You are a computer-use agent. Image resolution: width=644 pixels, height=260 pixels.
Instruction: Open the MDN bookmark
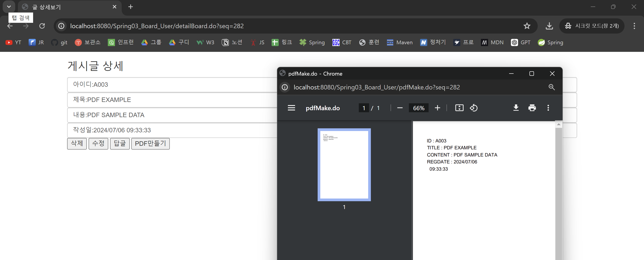[492, 42]
